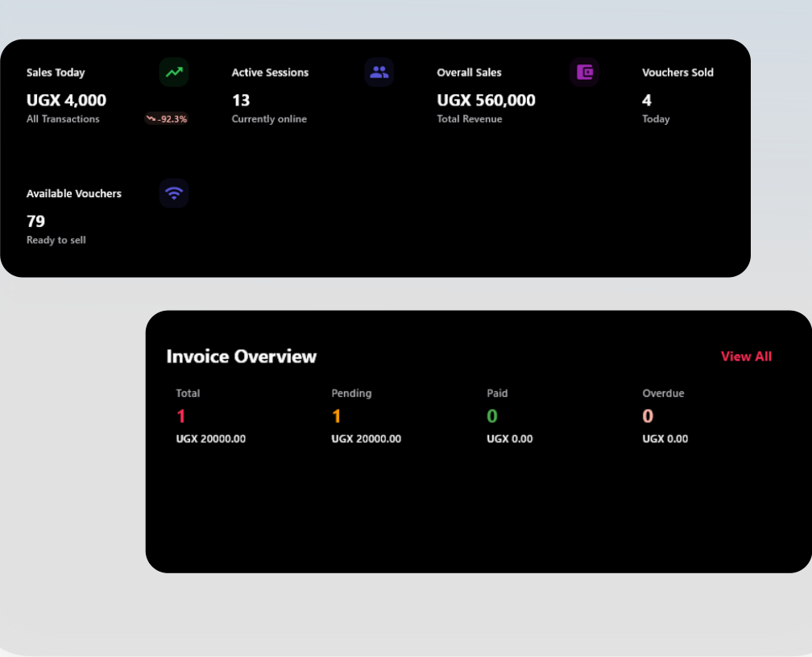This screenshot has height=657, width=812.
Task: Click the Active Sessions people icon
Action: tap(379, 72)
